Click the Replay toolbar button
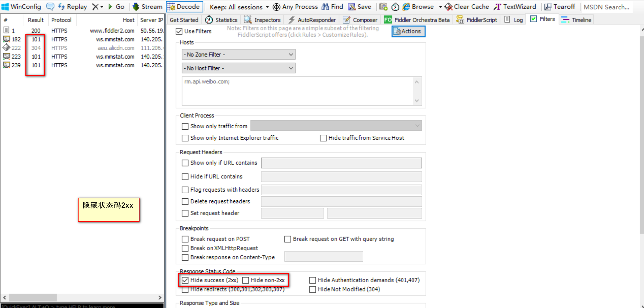 click(x=72, y=7)
